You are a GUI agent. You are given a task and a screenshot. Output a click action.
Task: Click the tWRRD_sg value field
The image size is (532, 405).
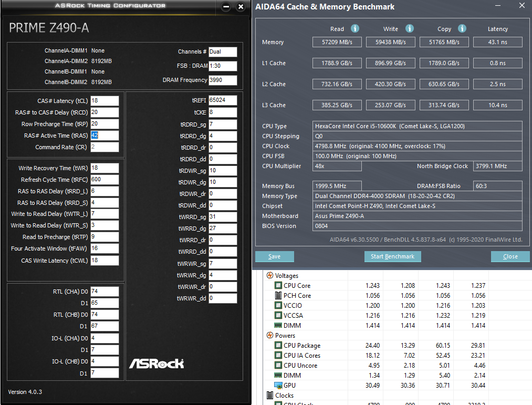(223, 217)
